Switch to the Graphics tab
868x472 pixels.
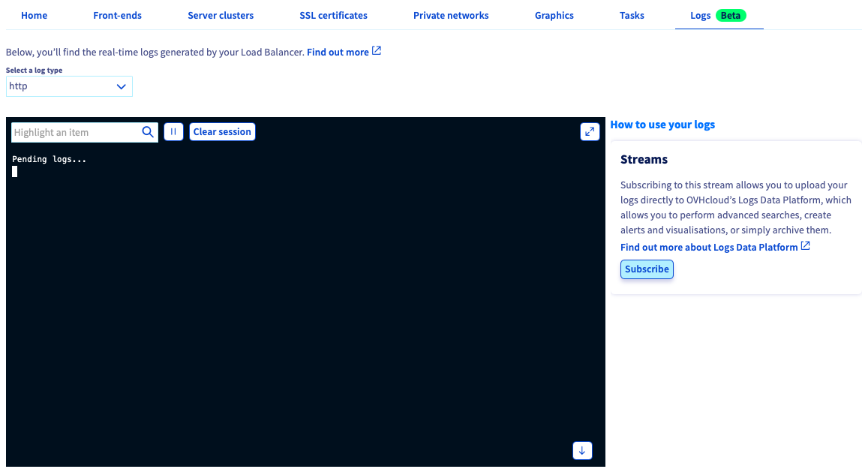pos(554,16)
